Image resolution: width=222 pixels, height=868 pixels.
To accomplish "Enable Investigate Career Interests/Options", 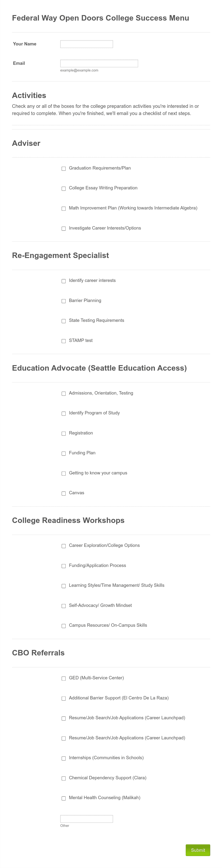I will point(63,229).
